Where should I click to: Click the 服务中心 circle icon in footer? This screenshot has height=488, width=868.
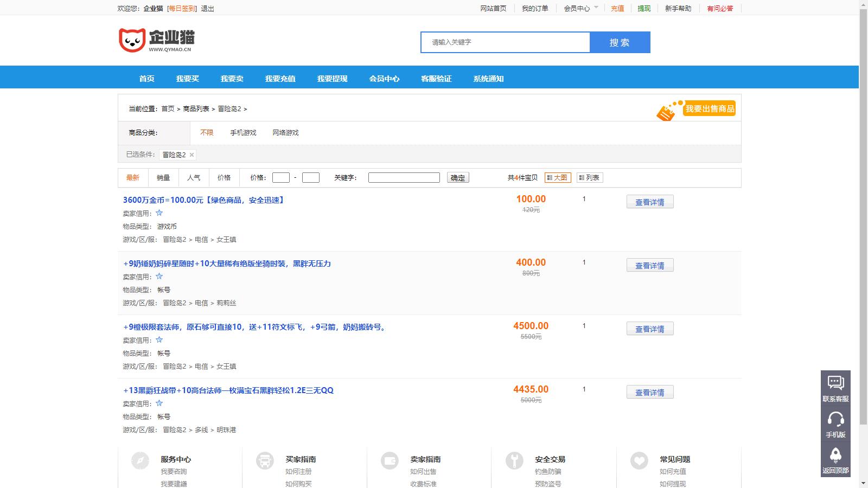click(x=140, y=461)
